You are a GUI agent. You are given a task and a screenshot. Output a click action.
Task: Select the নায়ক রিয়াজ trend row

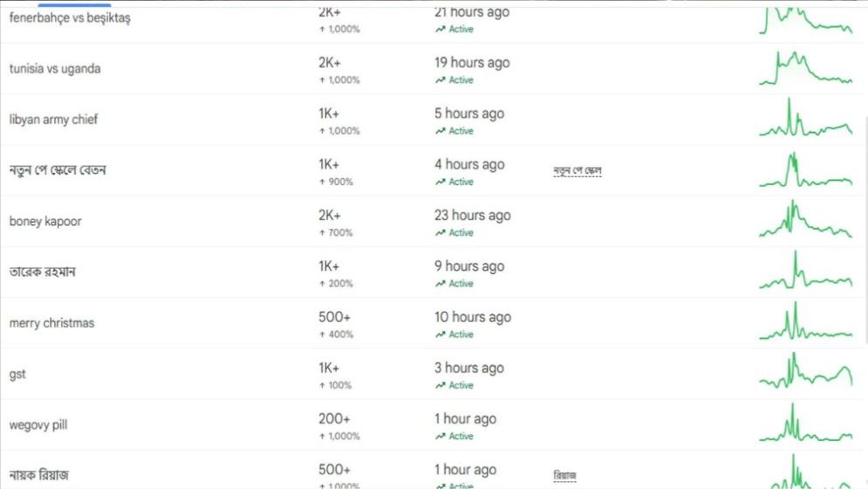point(39,476)
